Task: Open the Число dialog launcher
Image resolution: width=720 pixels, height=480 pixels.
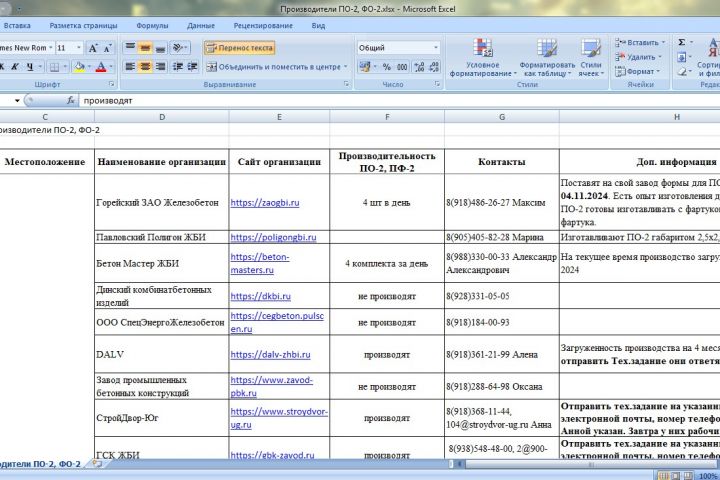Action: click(437, 84)
